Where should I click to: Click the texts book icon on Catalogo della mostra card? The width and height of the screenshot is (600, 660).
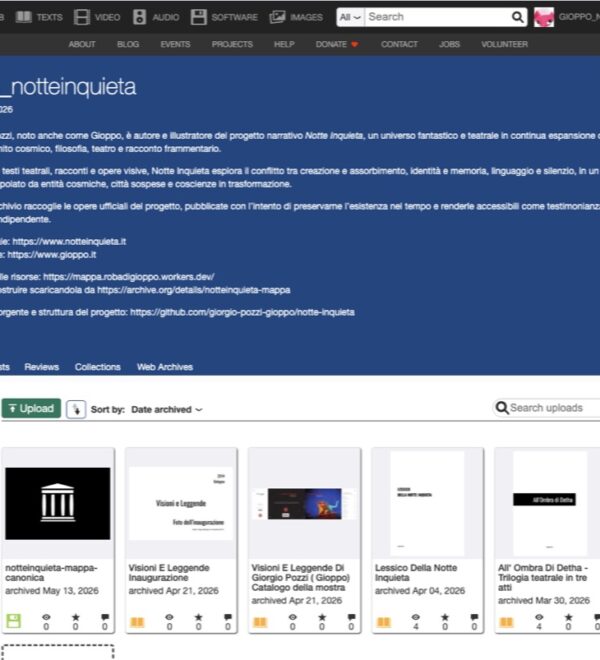260,622
